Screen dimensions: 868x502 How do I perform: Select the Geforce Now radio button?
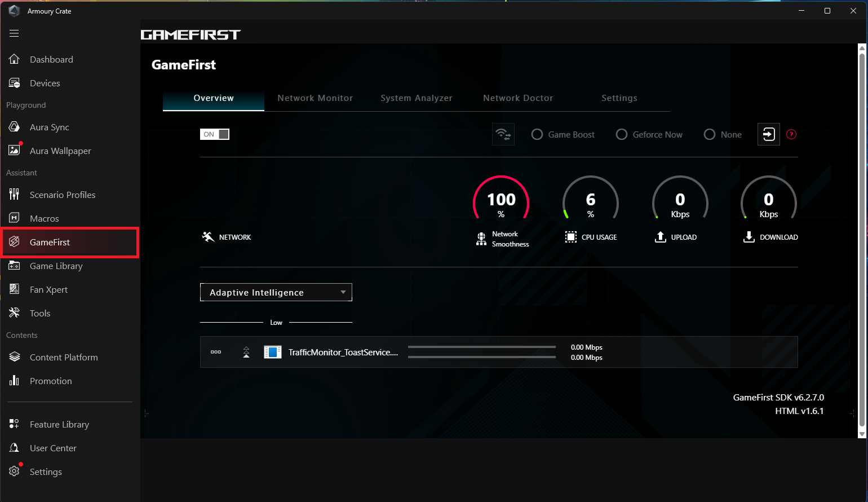pos(622,134)
